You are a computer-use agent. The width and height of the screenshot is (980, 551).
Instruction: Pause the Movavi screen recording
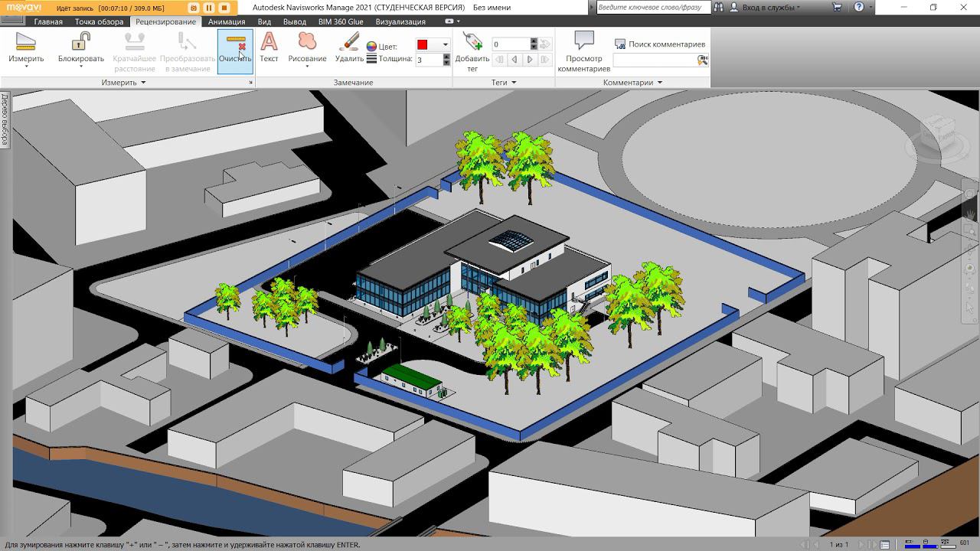208,8
